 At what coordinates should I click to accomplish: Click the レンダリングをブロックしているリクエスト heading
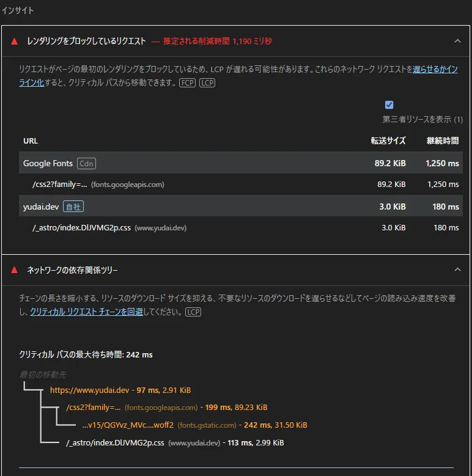86,41
